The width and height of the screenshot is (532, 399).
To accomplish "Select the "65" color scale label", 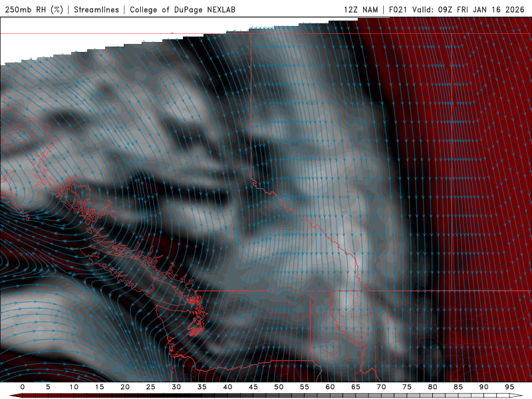I will 355,387.
